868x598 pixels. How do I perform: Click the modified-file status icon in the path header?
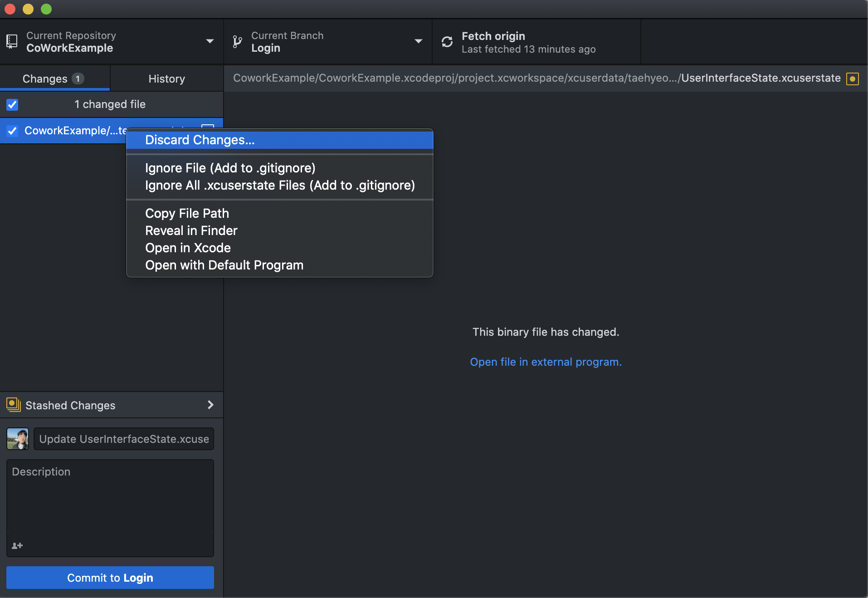pos(853,79)
